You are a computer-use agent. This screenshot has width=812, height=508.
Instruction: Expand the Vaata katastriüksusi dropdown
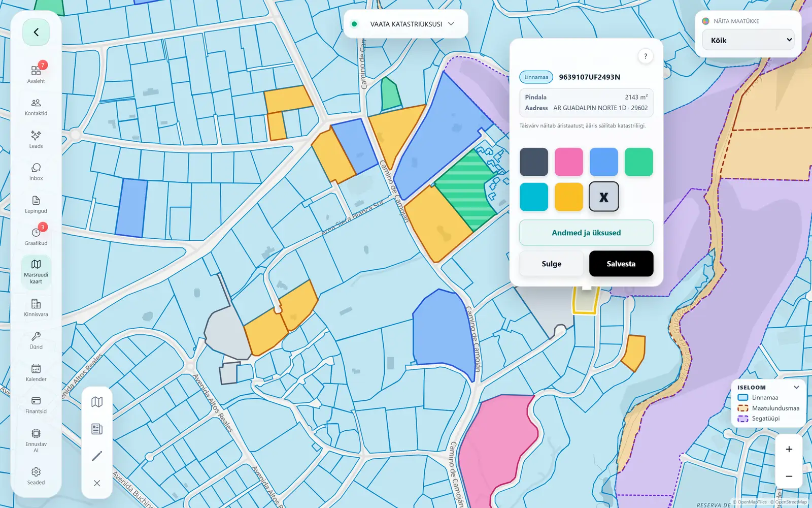(x=405, y=24)
